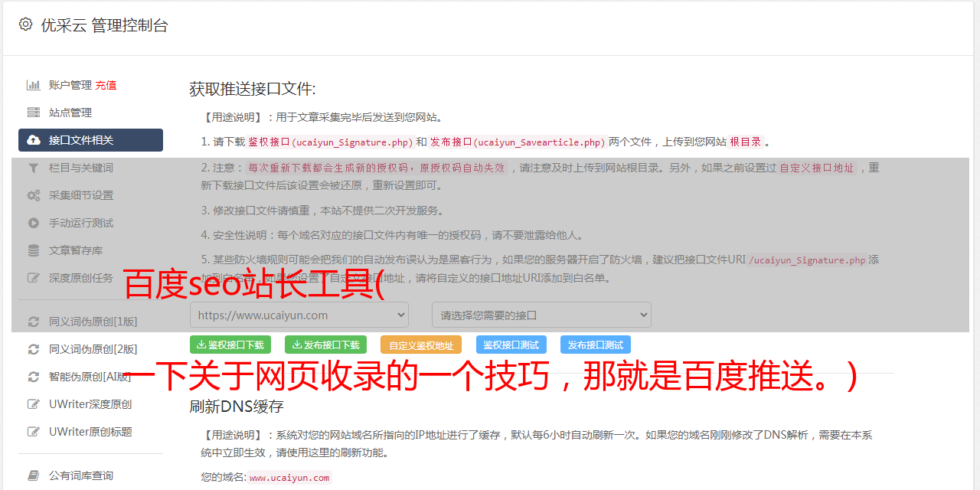Viewport: 980px width, 490px height.
Task: Click the filter funnel icon for 栏目与关键词
Action: pyautogui.click(x=34, y=168)
